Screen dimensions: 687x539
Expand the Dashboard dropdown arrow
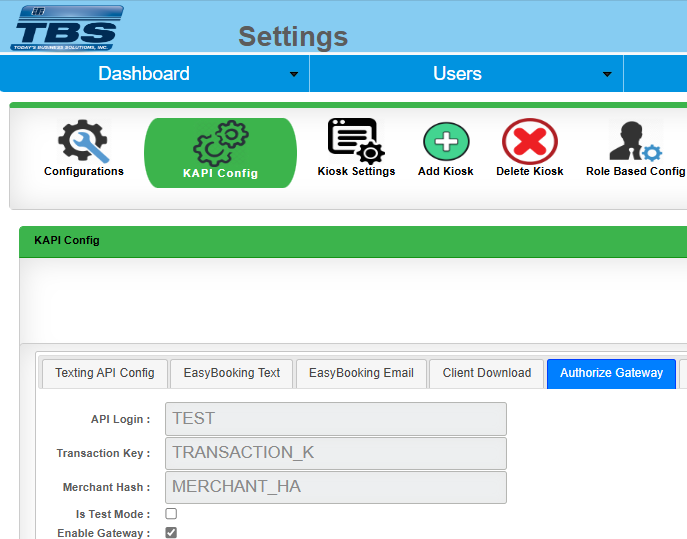(294, 75)
